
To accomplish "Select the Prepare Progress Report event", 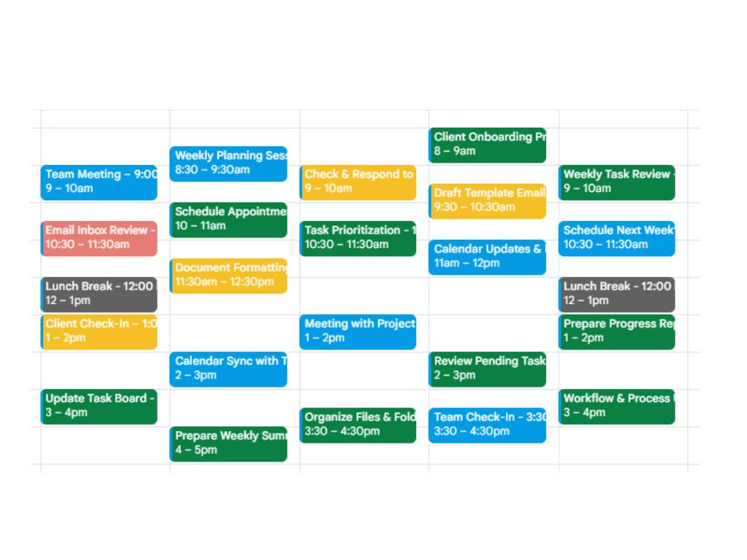I will coord(617,332).
